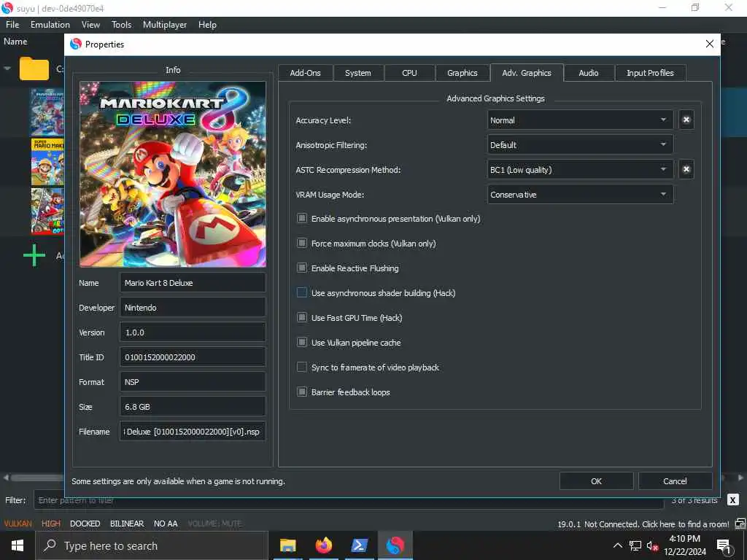Switch to the CPU tab

pos(409,73)
